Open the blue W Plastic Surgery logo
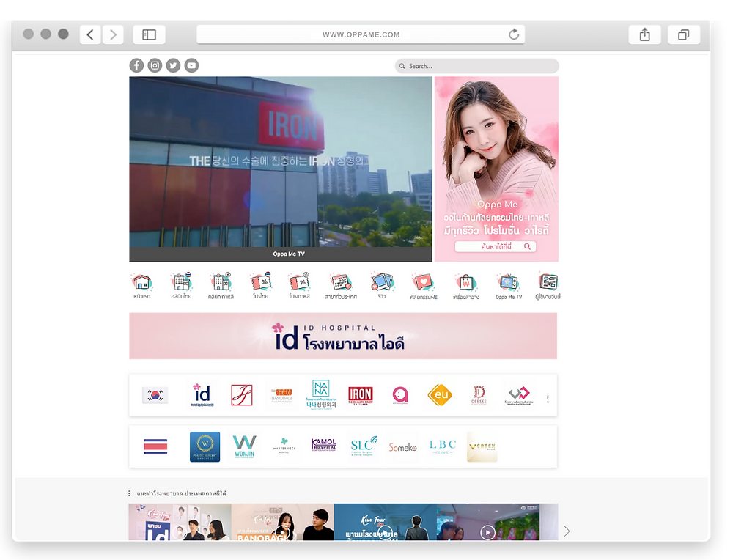 205,447
